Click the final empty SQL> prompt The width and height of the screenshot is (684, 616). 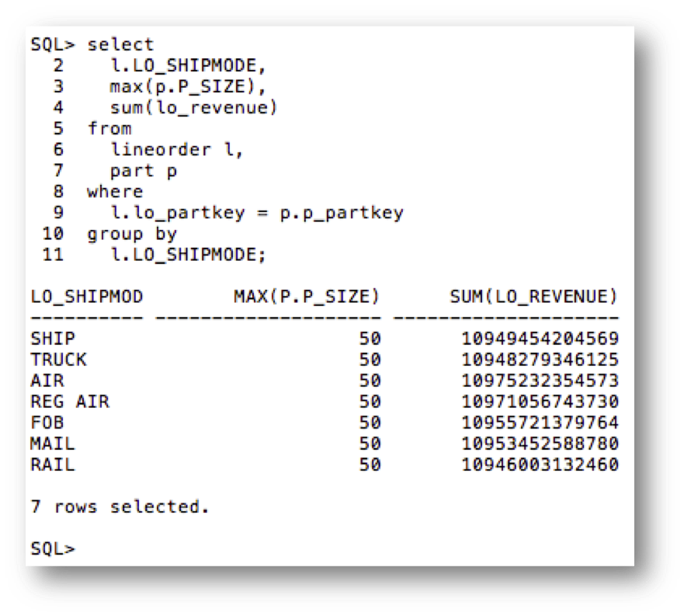point(53,548)
